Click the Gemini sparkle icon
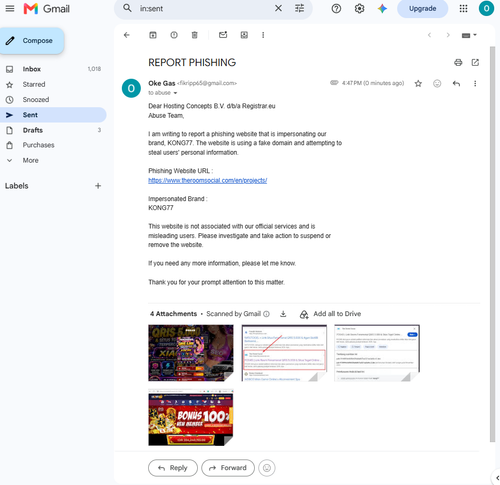This screenshot has width=500, height=485. (x=382, y=8)
